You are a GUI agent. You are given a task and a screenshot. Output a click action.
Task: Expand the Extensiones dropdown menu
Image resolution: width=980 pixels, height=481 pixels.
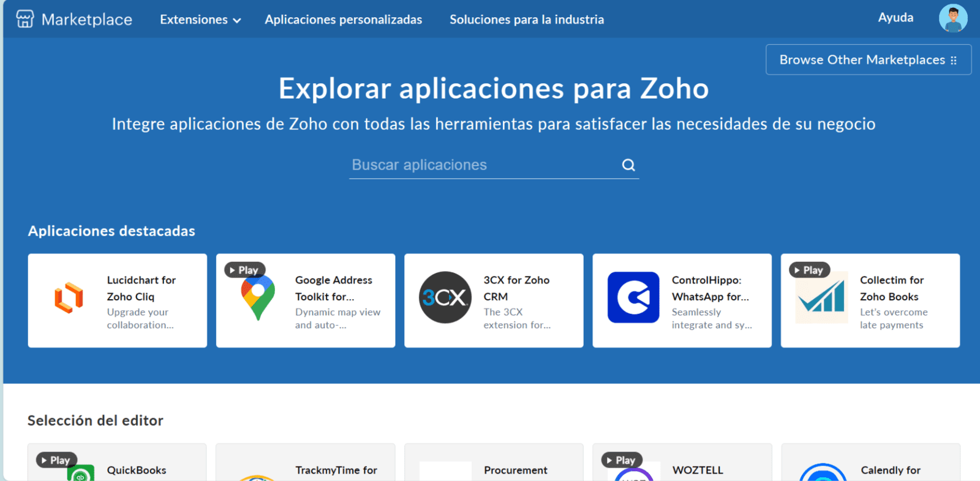point(200,20)
